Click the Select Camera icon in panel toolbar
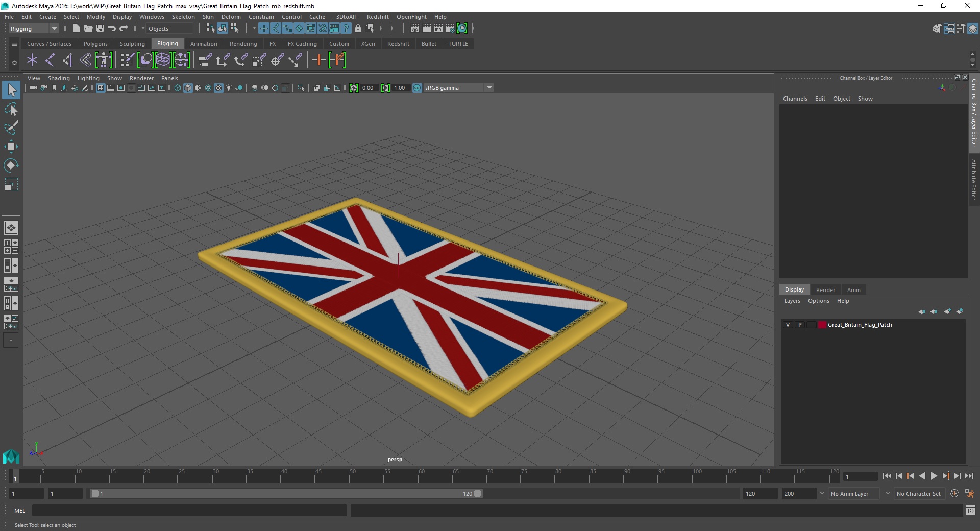The width and height of the screenshot is (980, 531). [33, 88]
